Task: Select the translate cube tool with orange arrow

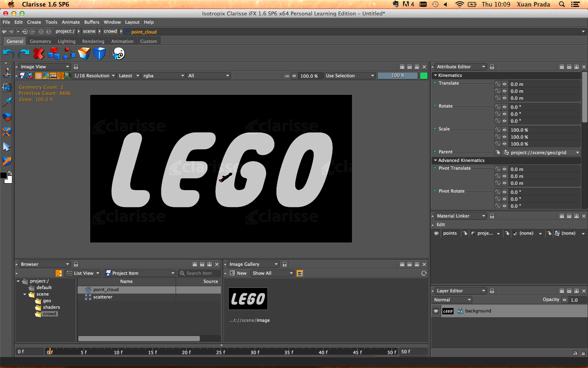Action: click(7, 161)
